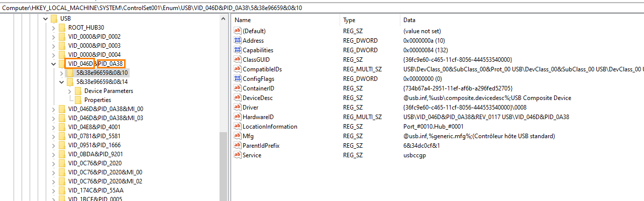Viewport: 644px width, 201px height.
Task: Click the Properties folder icon
Action: click(78, 100)
